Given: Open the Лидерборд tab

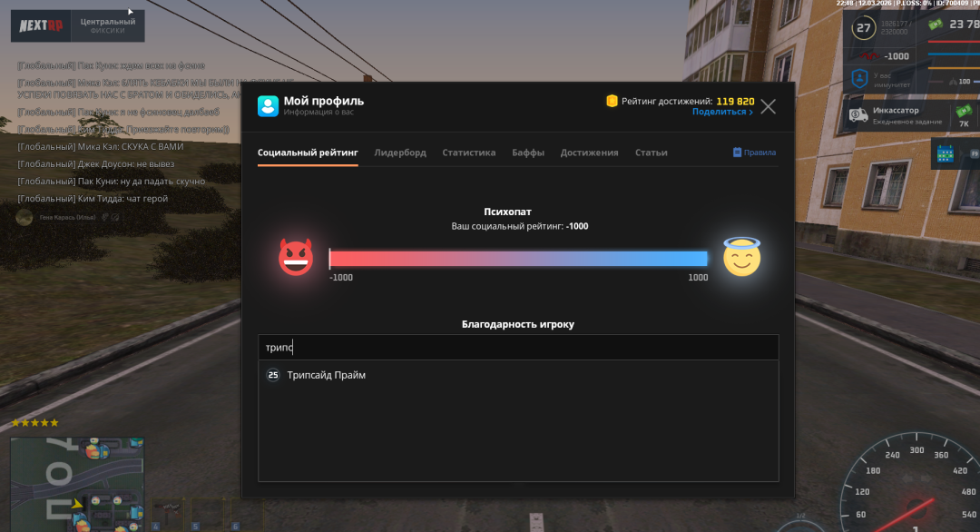Looking at the screenshot, I should [400, 153].
